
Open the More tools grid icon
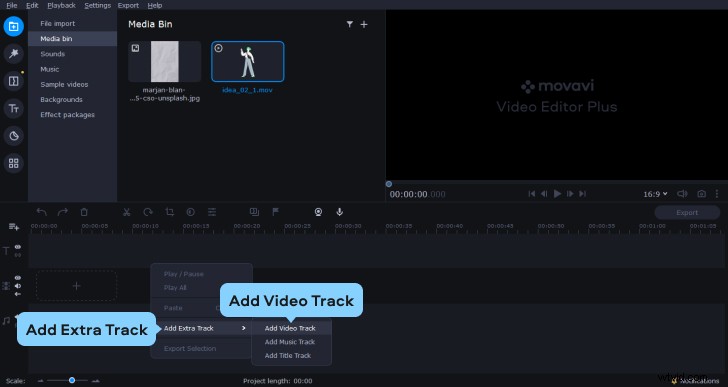click(13, 163)
